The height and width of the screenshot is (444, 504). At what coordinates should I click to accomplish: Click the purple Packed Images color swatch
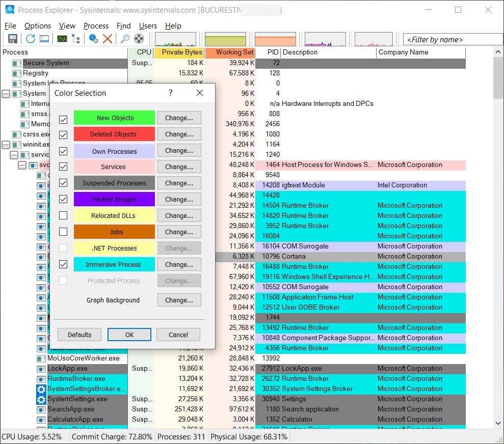[x=115, y=200]
